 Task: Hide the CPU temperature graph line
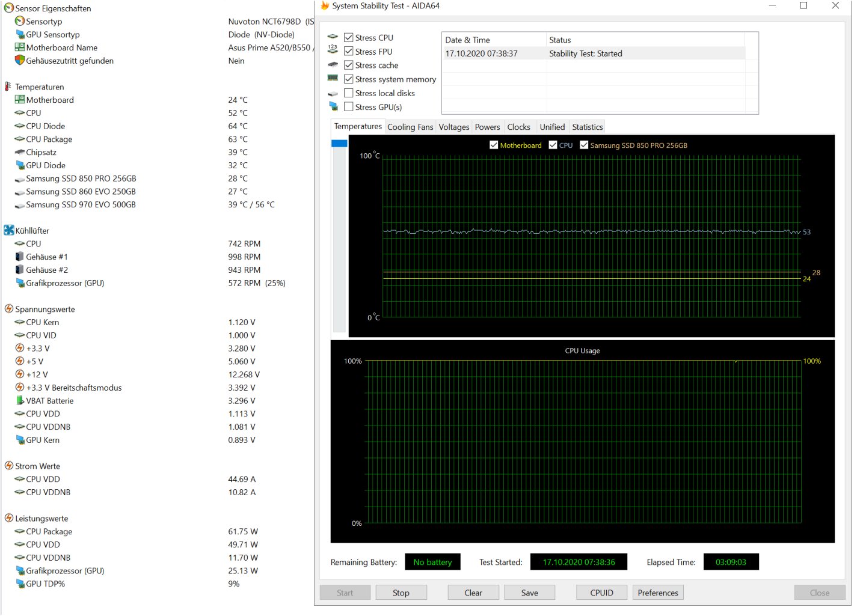[553, 145]
